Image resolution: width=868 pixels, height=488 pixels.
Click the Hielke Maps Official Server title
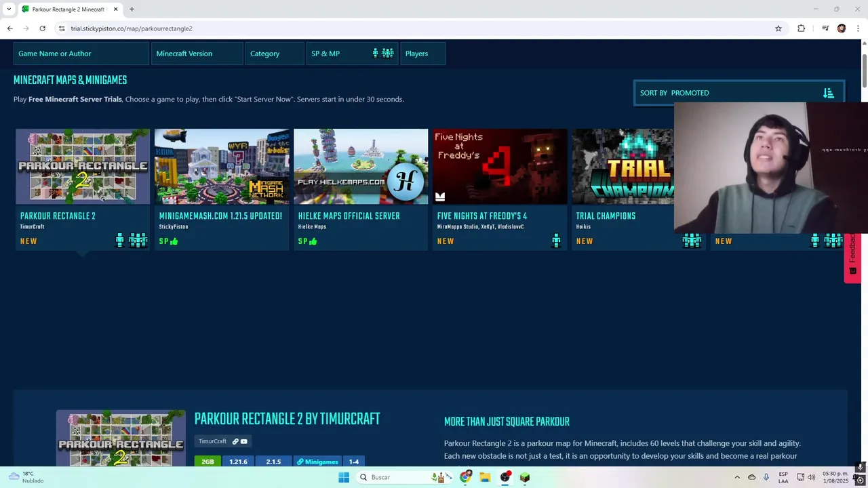click(x=349, y=216)
